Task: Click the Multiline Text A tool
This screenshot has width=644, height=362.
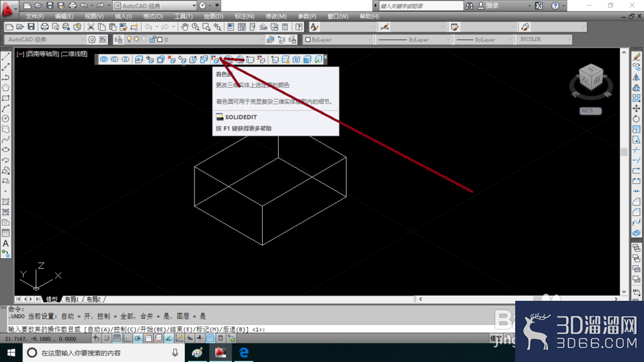Action: 6,243
